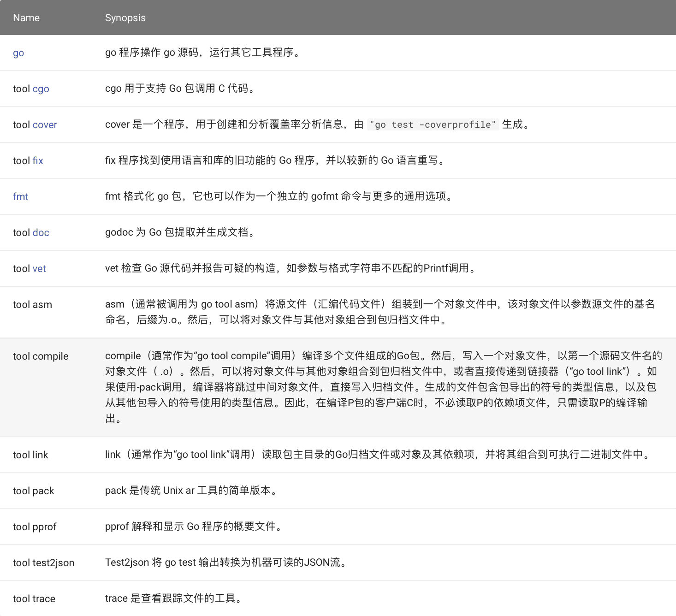Viewport: 676px width, 616px height.
Task: Click the Synopsis column header
Action: click(125, 18)
